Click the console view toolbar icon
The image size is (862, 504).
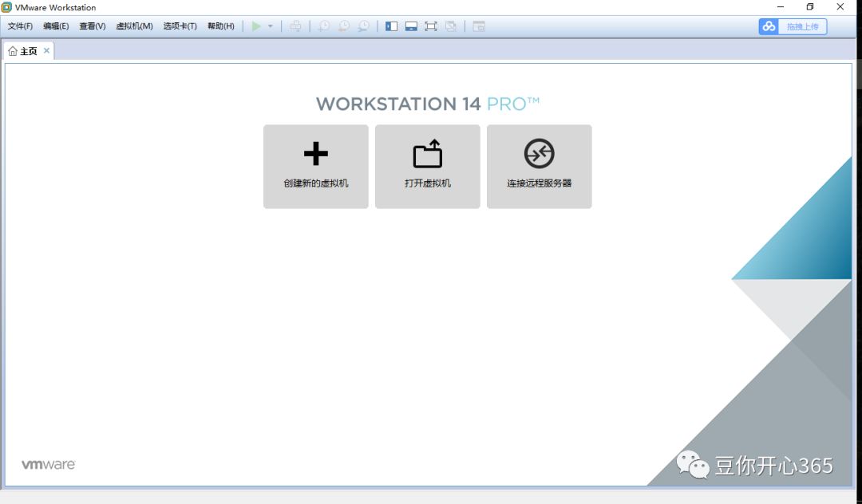pos(479,26)
